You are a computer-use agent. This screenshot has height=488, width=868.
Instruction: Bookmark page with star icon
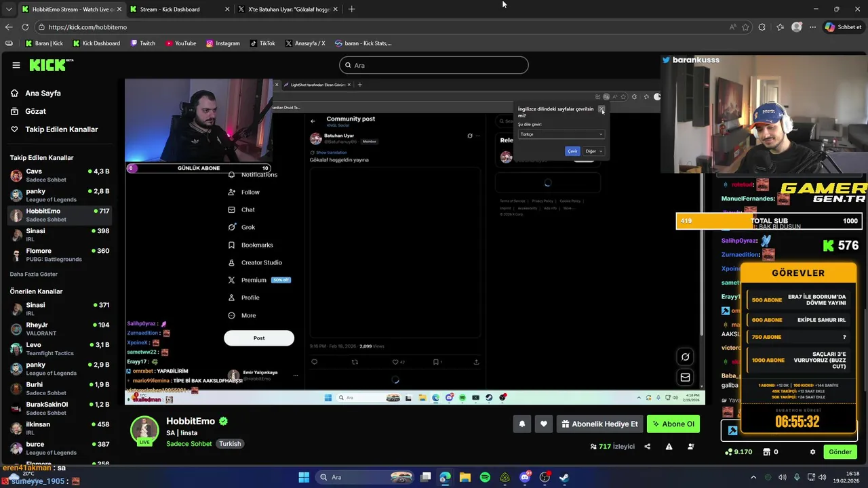[x=745, y=27]
